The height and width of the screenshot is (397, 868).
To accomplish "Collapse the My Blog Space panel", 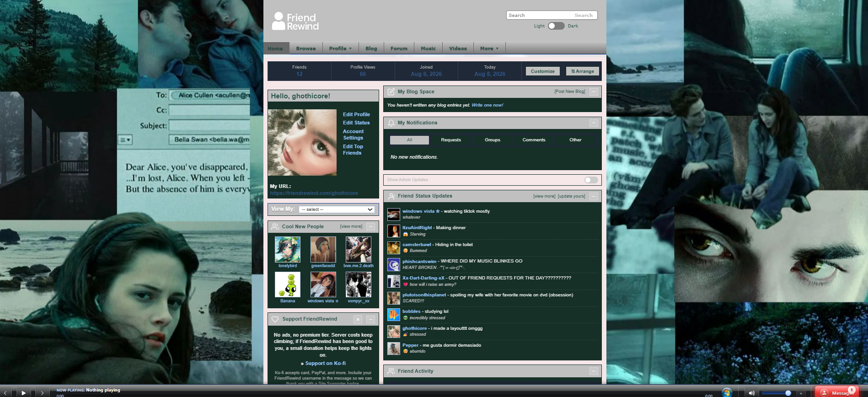I will tap(594, 91).
